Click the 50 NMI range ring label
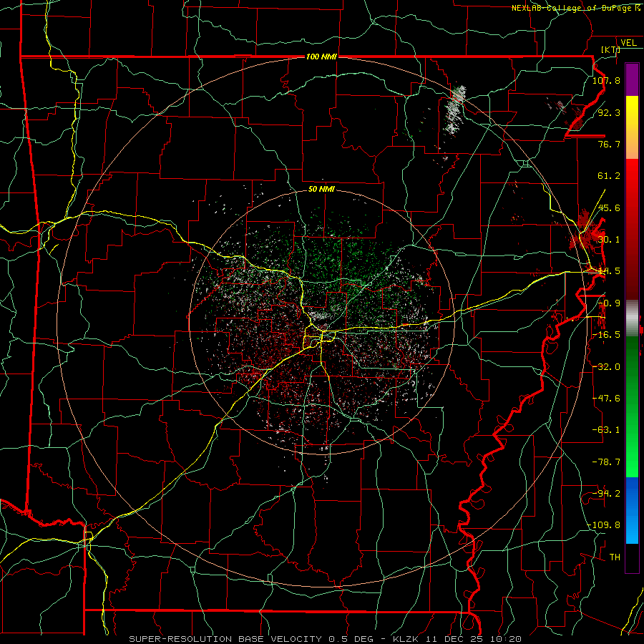This screenshot has width=644, height=644. (x=321, y=189)
